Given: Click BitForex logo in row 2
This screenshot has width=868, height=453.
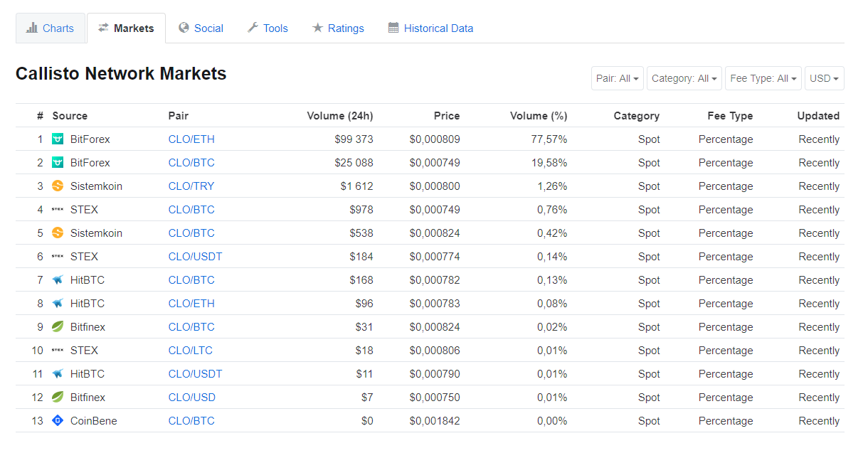Looking at the screenshot, I should pyautogui.click(x=58, y=163).
